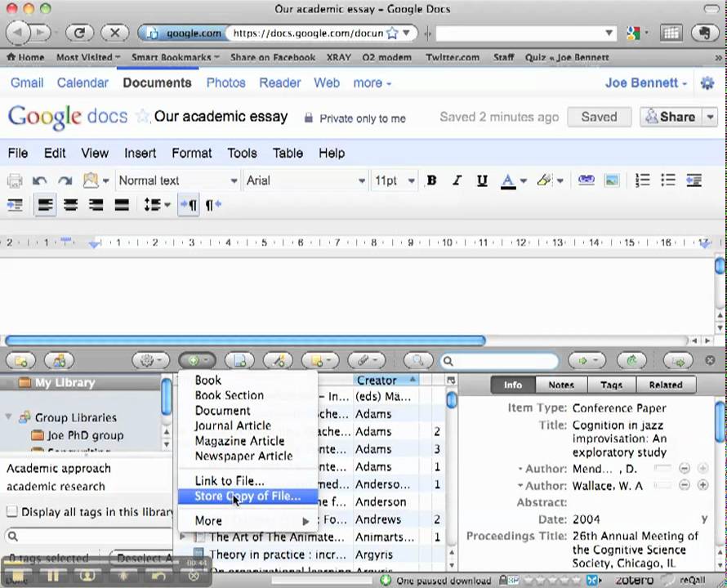Open the Format menu
Screen dimensions: 727x588
tap(191, 153)
